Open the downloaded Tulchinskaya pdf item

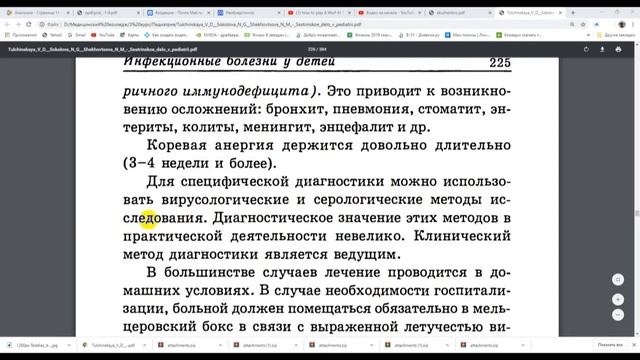click(108, 345)
